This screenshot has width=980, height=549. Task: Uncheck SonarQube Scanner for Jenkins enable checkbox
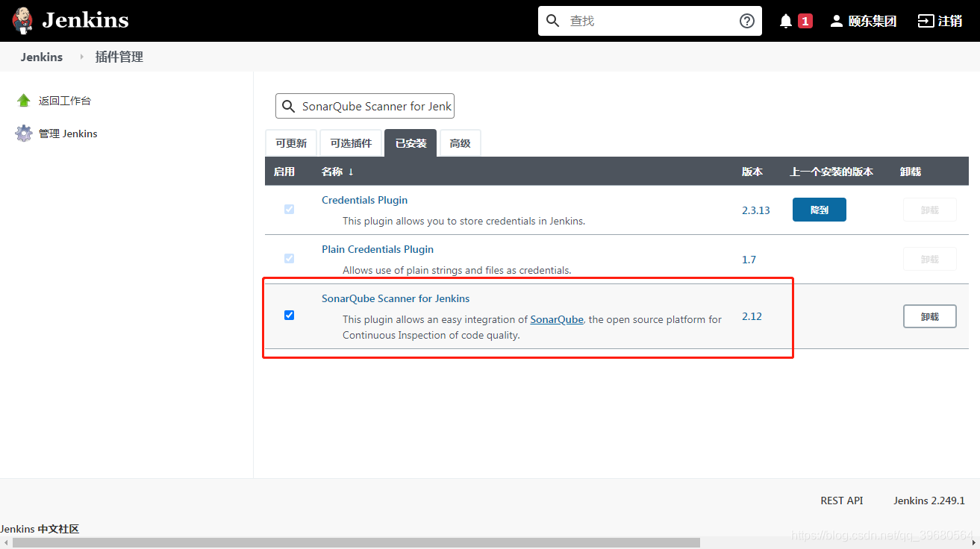[x=289, y=316]
